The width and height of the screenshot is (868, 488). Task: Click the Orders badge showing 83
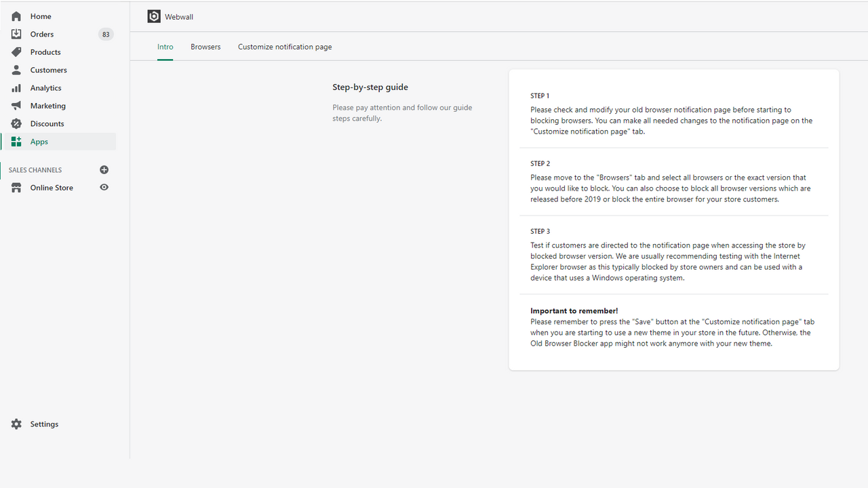click(106, 34)
